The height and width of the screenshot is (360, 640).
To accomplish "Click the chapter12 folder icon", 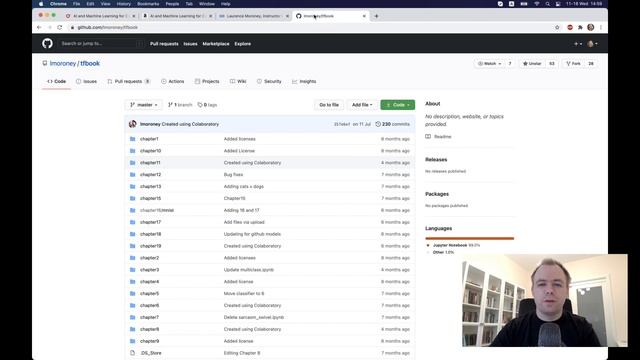I will pyautogui.click(x=132, y=174).
